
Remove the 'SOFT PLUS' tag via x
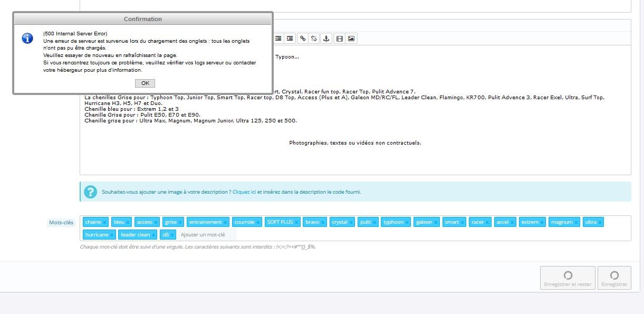point(296,223)
